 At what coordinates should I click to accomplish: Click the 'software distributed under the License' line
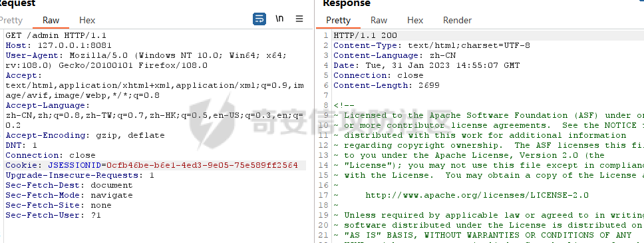pos(488,225)
